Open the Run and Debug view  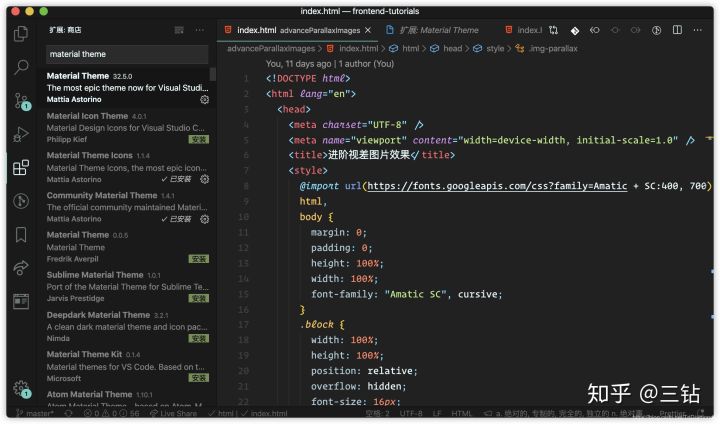point(21,134)
